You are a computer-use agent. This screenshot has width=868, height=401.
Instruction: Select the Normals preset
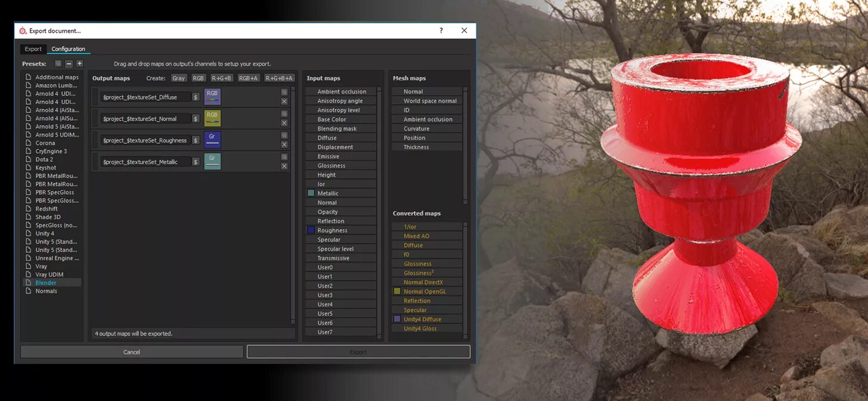pyautogui.click(x=52, y=291)
